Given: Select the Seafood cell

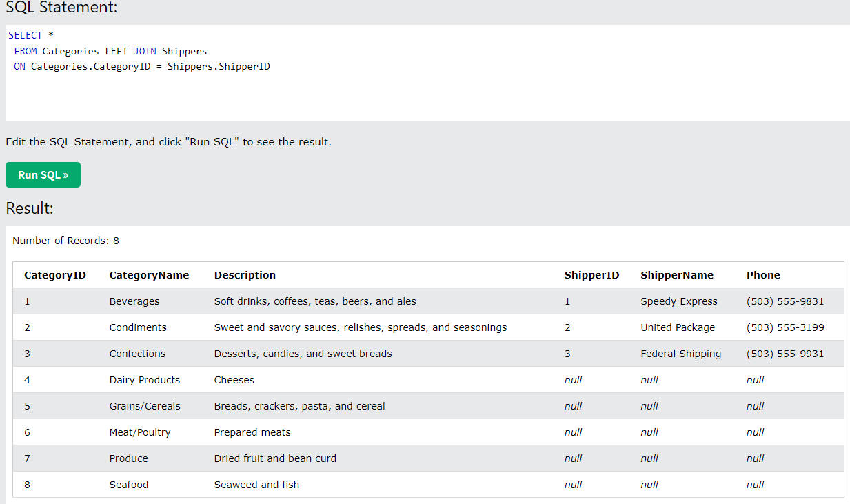Looking at the screenshot, I should (x=129, y=485).
